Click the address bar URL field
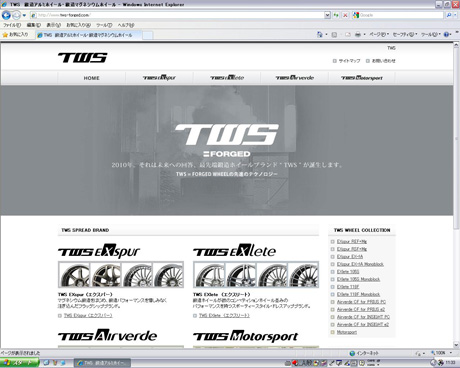The width and height of the screenshot is (460, 368). click(177, 15)
